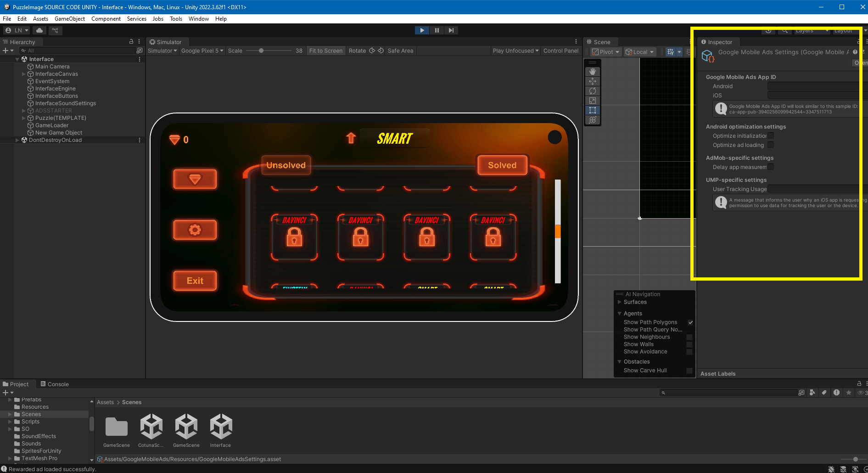The width and height of the screenshot is (868, 473).
Task: Open Simulator panel three-dot menu
Action: pyautogui.click(x=576, y=42)
